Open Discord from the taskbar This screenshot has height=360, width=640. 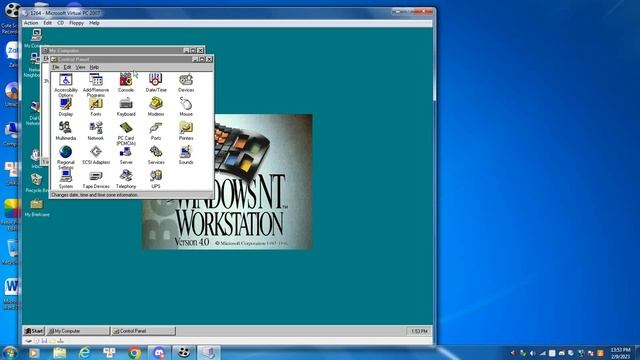[x=159, y=352]
